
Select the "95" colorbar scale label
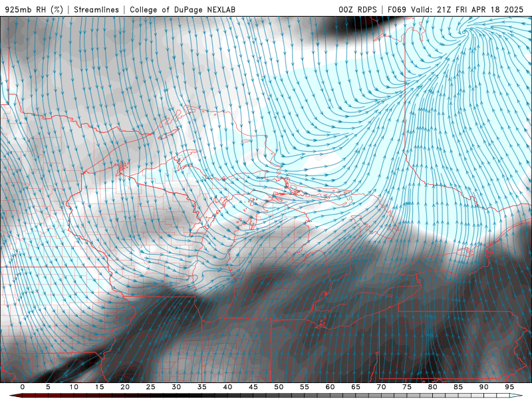pyautogui.click(x=509, y=387)
